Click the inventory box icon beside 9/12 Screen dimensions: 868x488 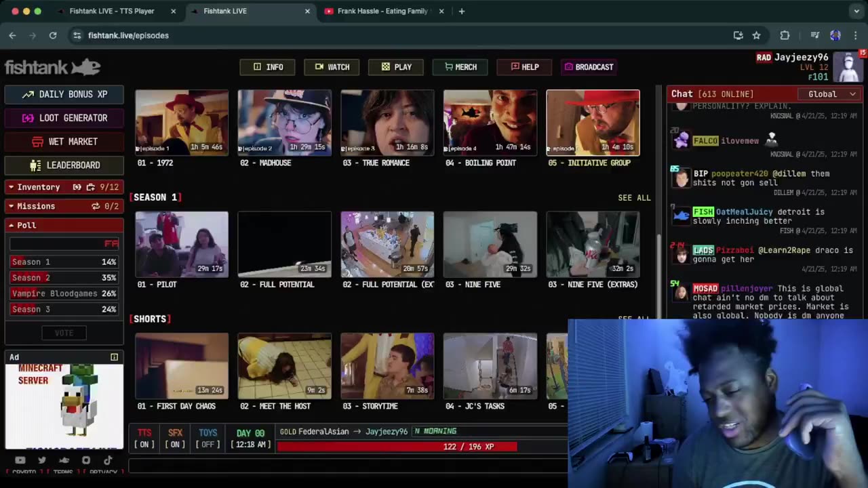pos(90,187)
